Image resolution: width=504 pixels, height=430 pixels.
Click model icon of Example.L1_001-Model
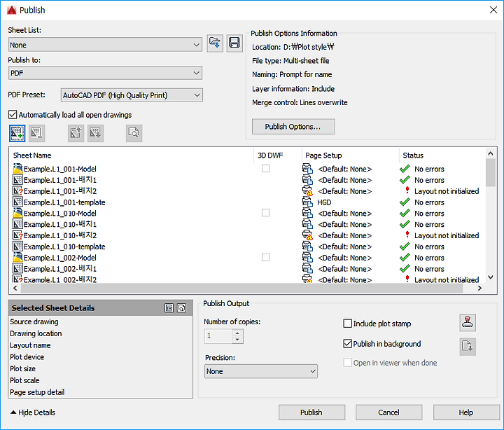[x=17, y=169]
